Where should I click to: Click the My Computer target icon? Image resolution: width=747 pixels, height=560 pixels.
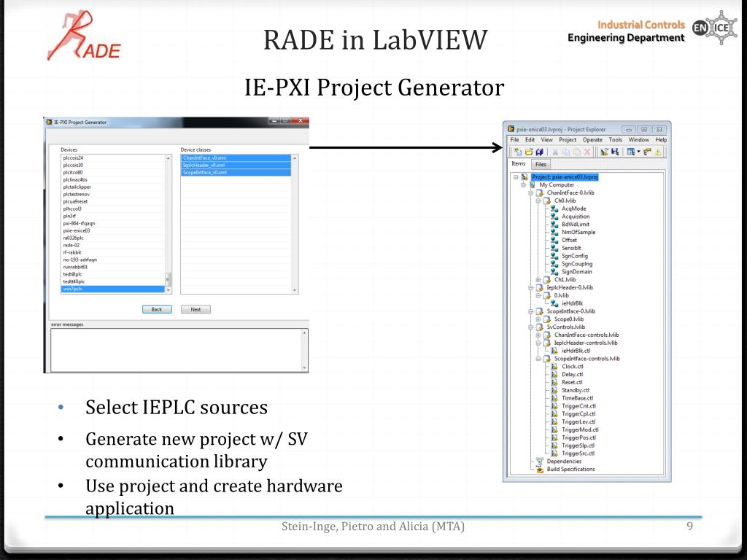(533, 184)
